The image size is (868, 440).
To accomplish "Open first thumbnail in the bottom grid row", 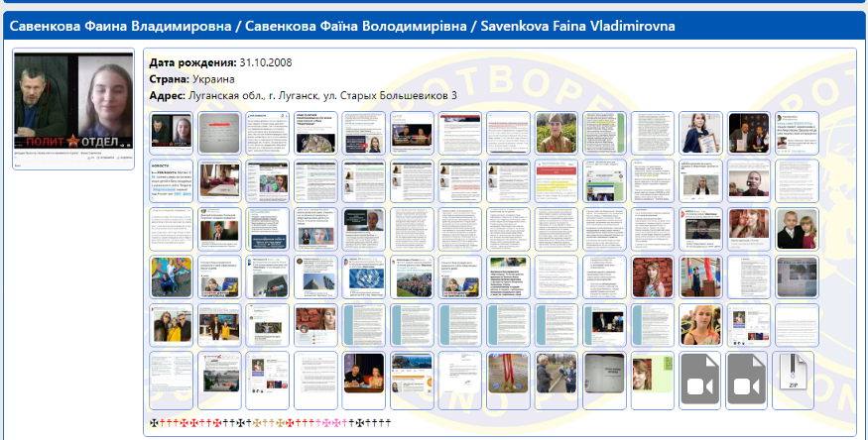I will point(171,381).
